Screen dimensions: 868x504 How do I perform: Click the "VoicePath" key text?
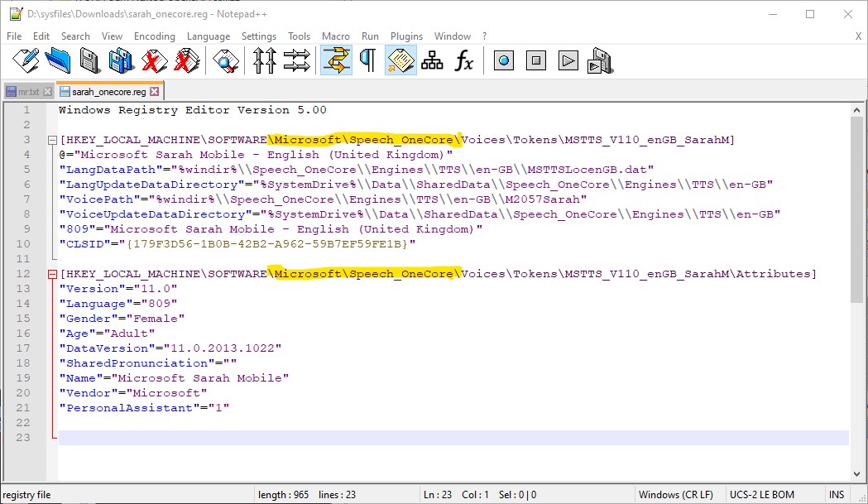pyautogui.click(x=99, y=200)
